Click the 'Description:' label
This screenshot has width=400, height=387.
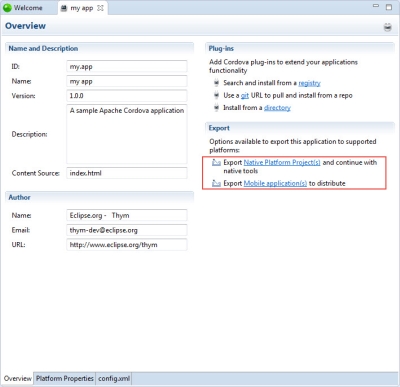29,134
